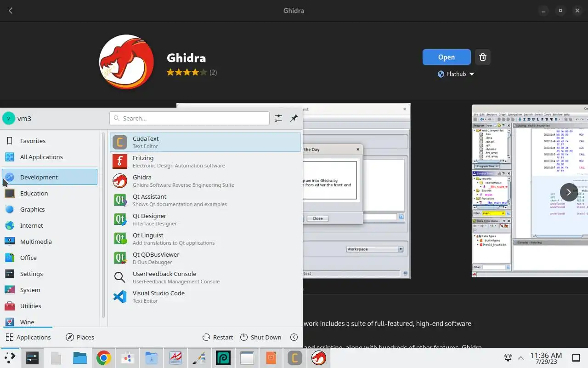The height and width of the screenshot is (368, 588).
Task: Click the Google Chrome taskbar icon
Action: click(x=103, y=358)
